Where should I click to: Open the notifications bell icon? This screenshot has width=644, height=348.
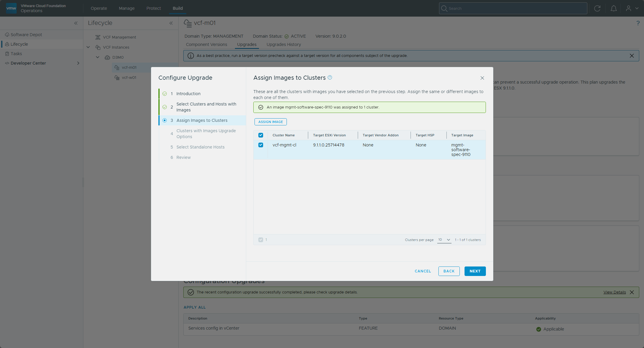[x=613, y=8]
